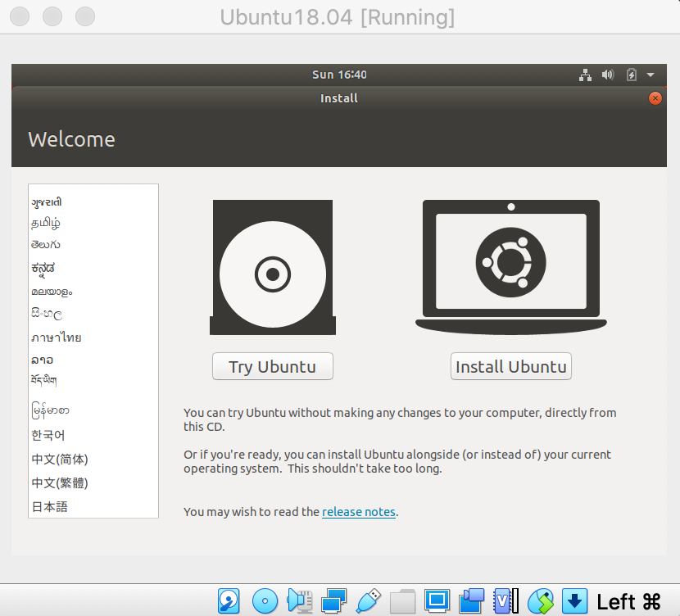Select తెలుగు in the language list

click(x=93, y=245)
